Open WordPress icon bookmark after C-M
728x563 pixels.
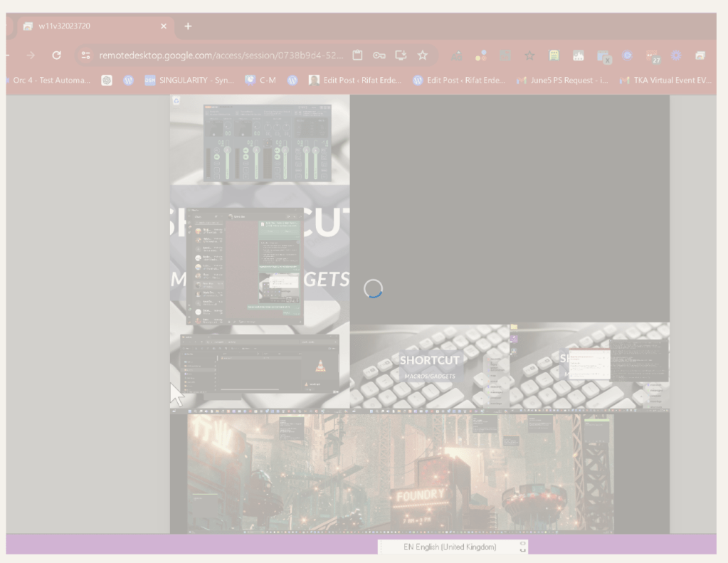click(x=292, y=80)
